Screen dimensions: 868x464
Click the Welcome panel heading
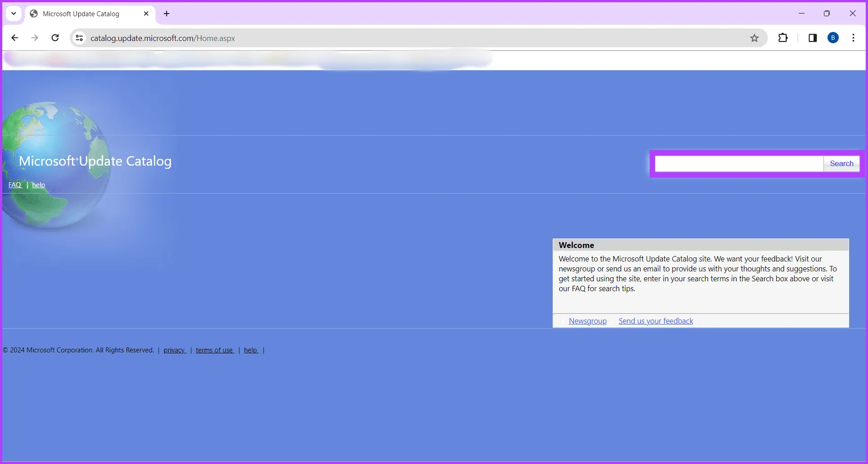[x=576, y=245]
